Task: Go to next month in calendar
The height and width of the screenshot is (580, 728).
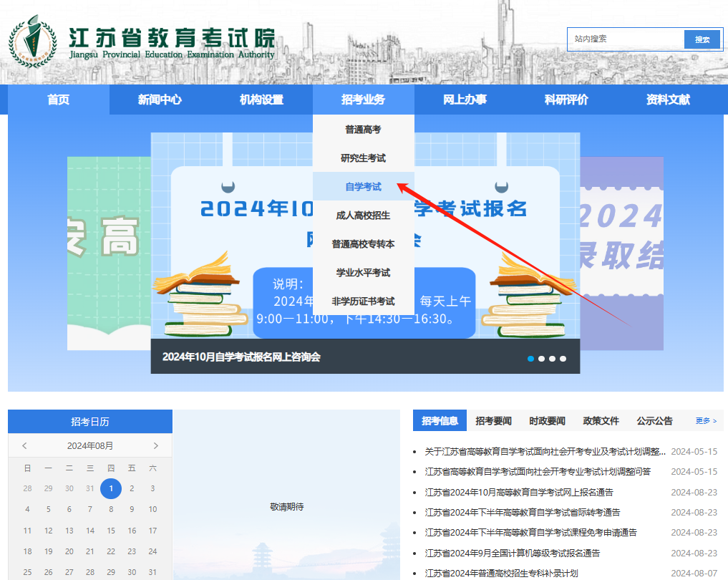Action: point(155,446)
